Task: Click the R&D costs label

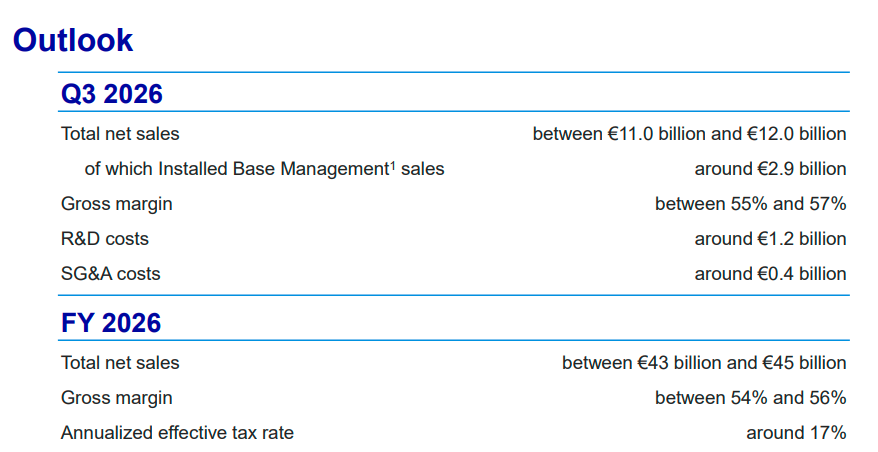Action: [105, 239]
